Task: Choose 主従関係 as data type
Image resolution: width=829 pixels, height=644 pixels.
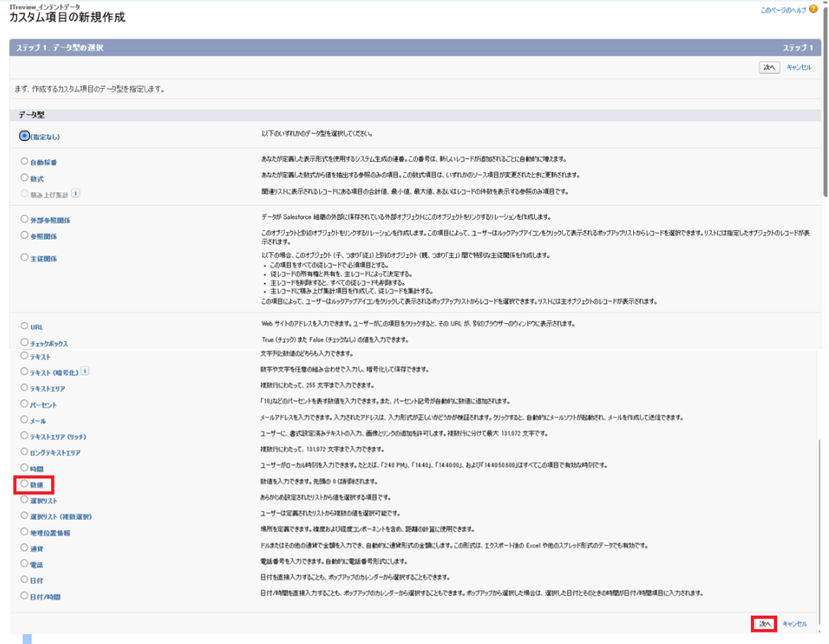Action: click(25, 258)
